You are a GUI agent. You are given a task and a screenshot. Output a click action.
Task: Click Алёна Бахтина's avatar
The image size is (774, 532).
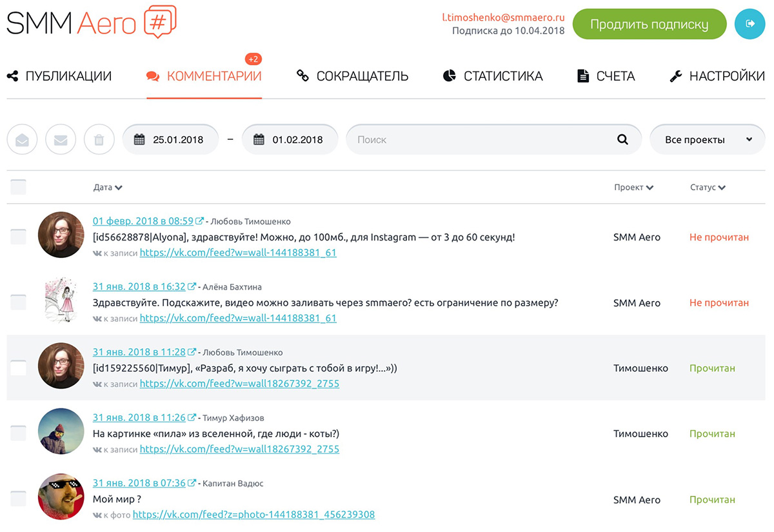point(61,301)
